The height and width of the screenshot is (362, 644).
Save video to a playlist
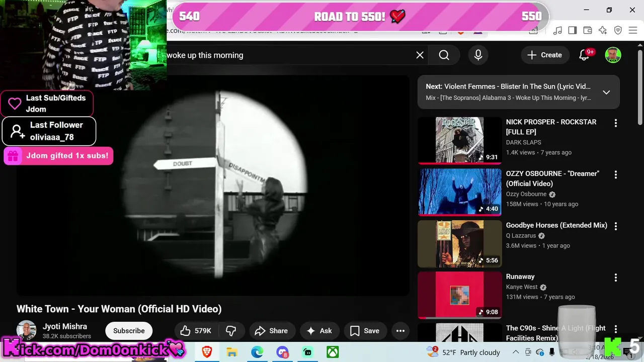[x=365, y=331]
